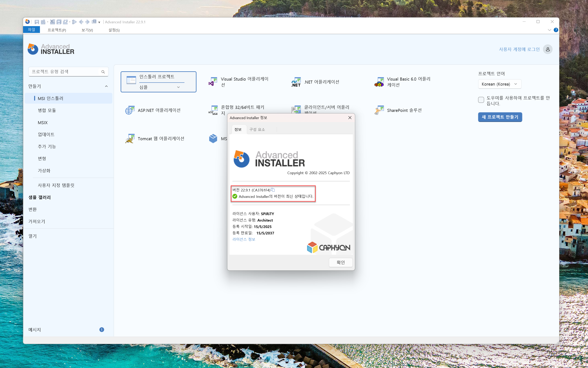The width and height of the screenshot is (588, 368).
Task: Open the license information link
Action: pyautogui.click(x=244, y=239)
